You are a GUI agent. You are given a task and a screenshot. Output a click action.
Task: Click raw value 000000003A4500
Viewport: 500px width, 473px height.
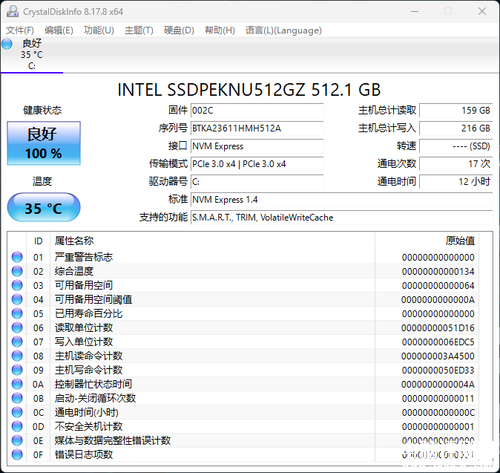coord(438,356)
